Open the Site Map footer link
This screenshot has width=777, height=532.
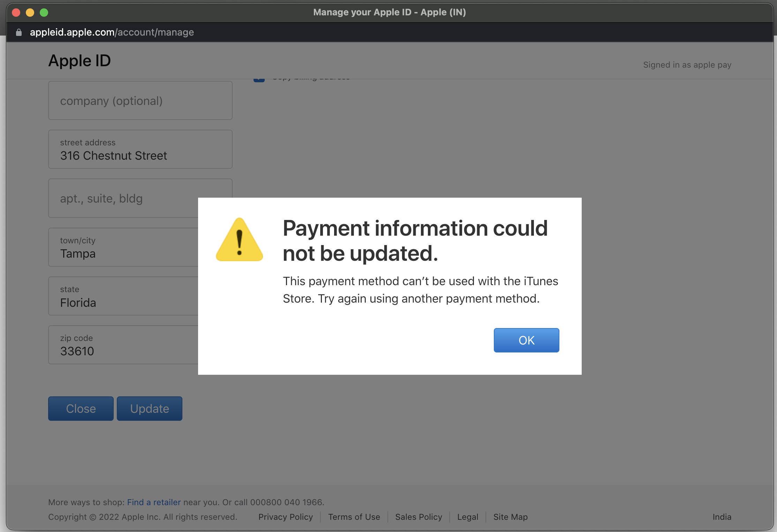tap(510, 517)
